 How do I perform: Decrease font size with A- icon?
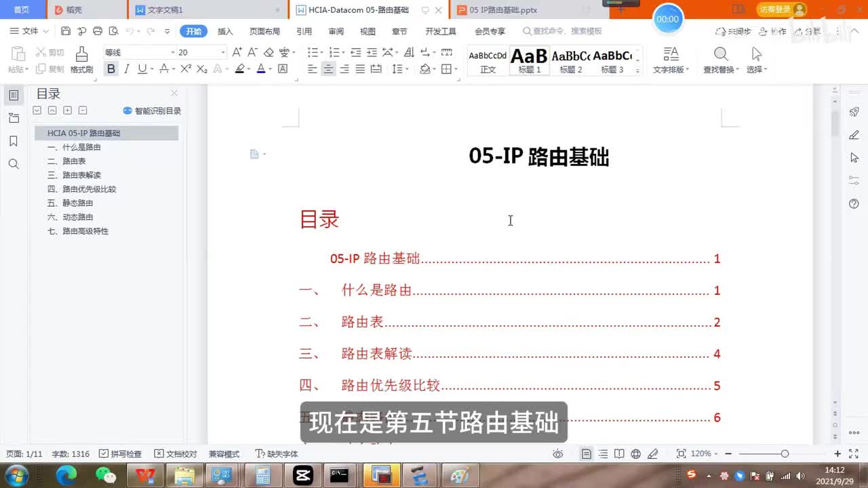(252, 52)
